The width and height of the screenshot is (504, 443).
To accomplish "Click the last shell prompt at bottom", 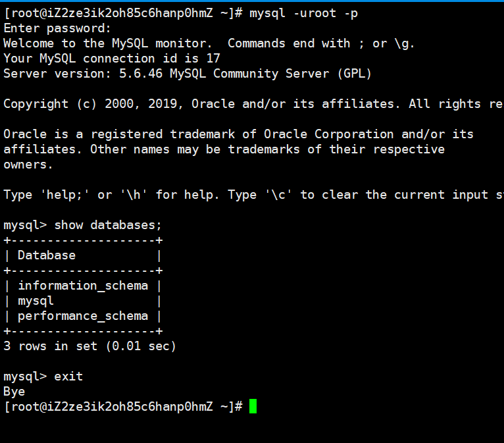I will [x=123, y=407].
